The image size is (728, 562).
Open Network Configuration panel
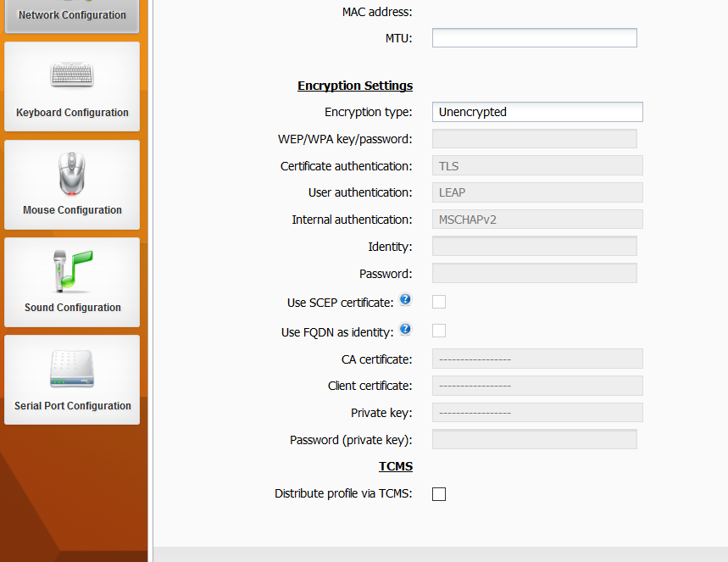click(72, 15)
